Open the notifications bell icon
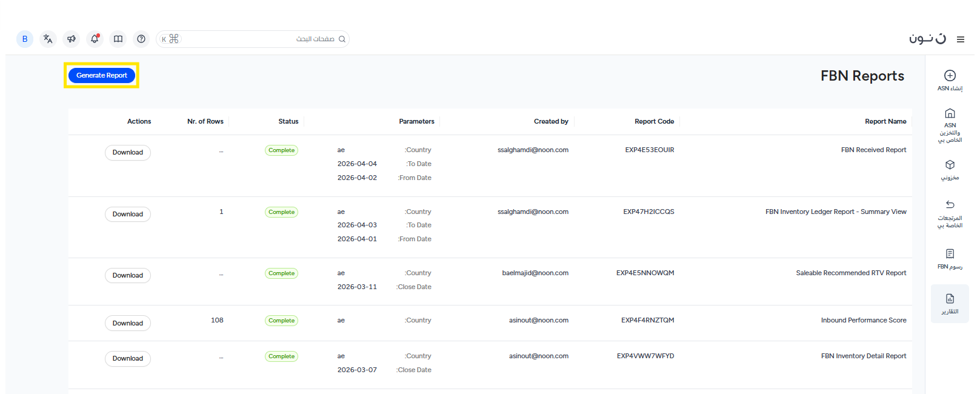 tap(95, 39)
